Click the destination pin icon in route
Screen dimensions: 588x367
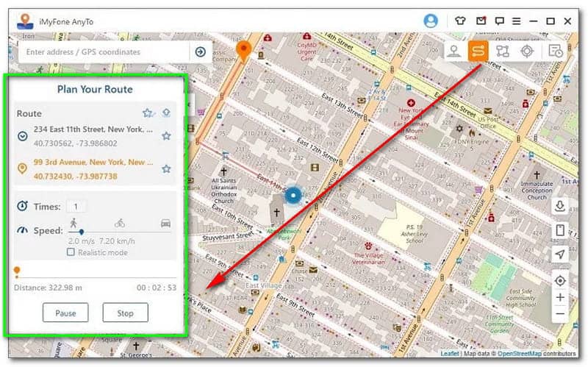[x=23, y=168]
